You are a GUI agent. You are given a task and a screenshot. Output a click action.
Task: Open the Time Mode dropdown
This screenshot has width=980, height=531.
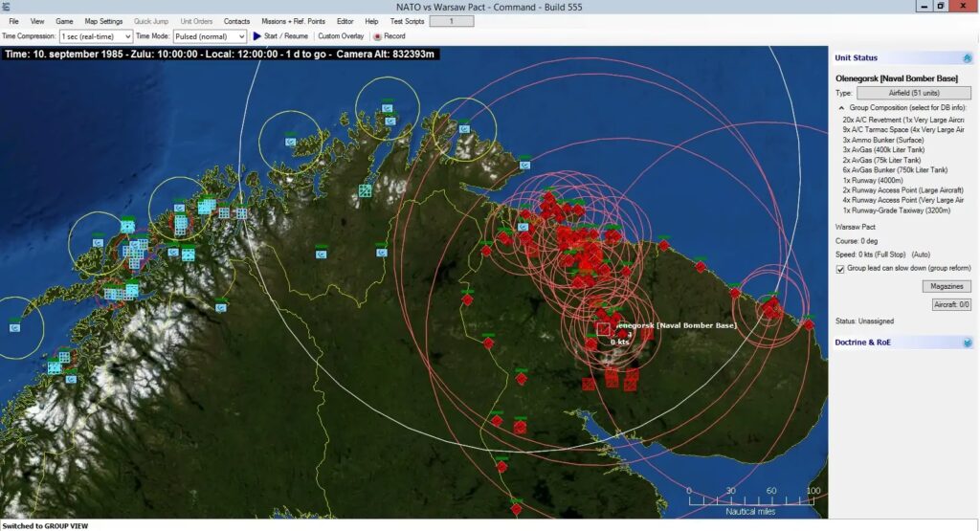pos(210,36)
